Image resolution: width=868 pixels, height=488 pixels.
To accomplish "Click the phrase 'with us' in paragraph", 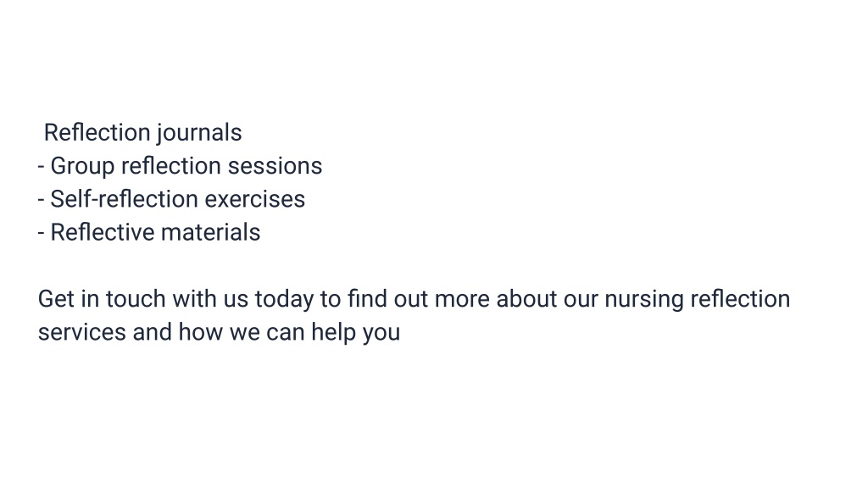I will (x=210, y=299).
